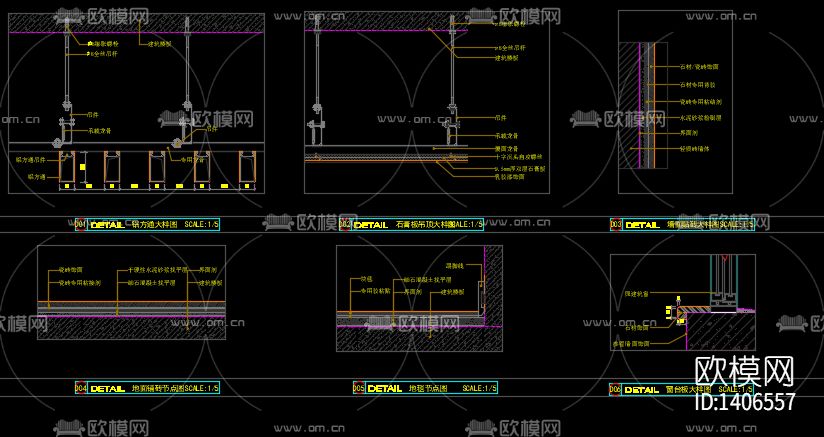824x437 pixels.
Task: Select the 铝方通吊件 label in detail D01
Action: pos(30,159)
